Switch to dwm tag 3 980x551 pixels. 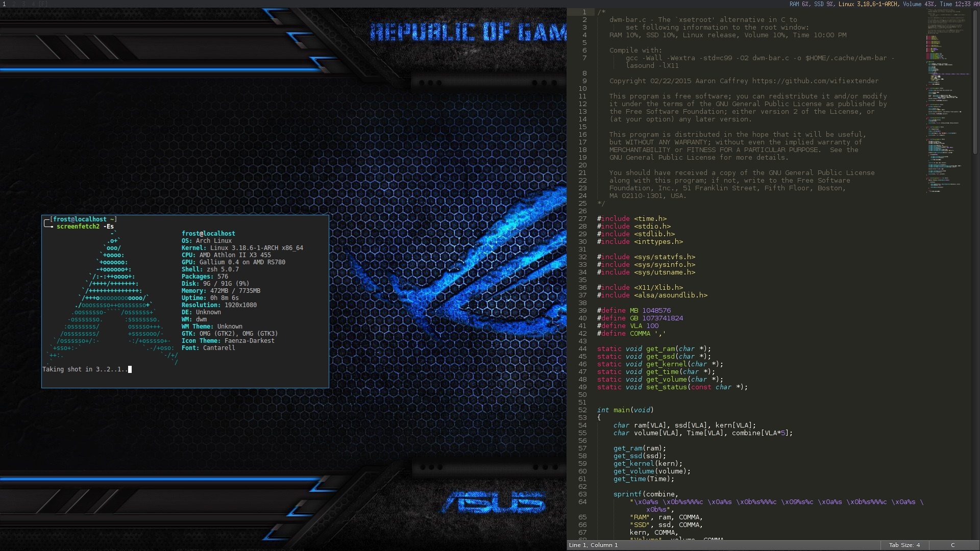(x=23, y=4)
